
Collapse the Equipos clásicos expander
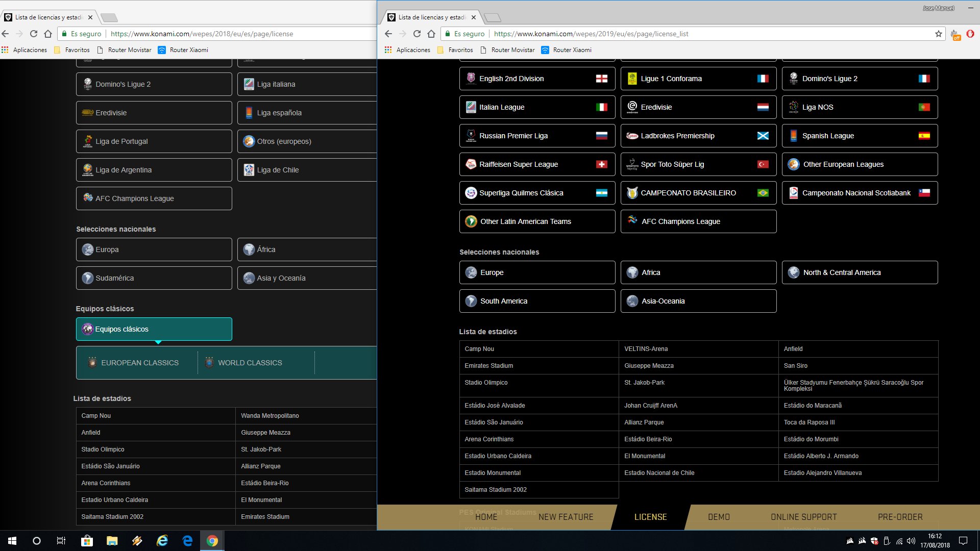click(x=154, y=329)
